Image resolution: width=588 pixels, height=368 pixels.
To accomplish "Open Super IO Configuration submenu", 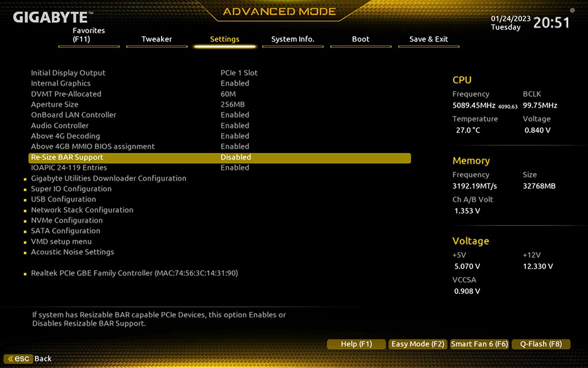I will coord(71,189).
